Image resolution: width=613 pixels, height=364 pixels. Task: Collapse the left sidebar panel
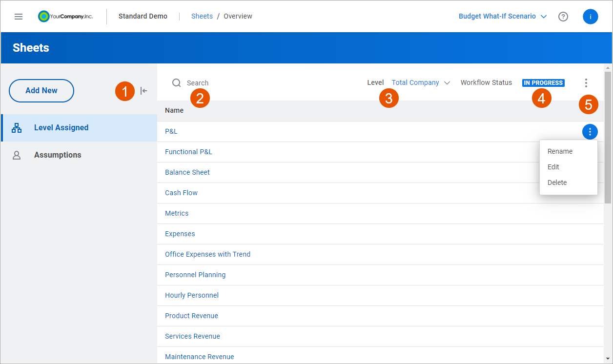point(143,91)
